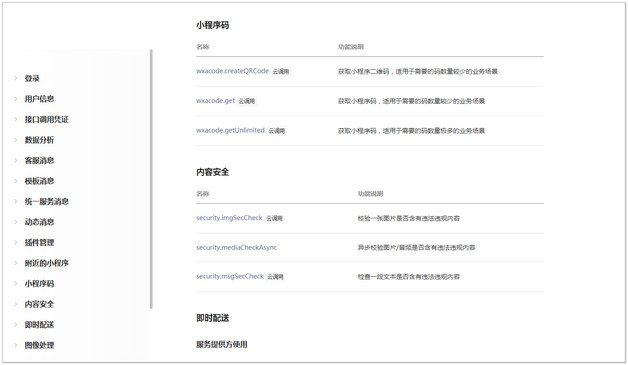Click 云调用 tag beside wxacode.getUnlimited
This screenshot has height=365, width=628.
click(277, 131)
